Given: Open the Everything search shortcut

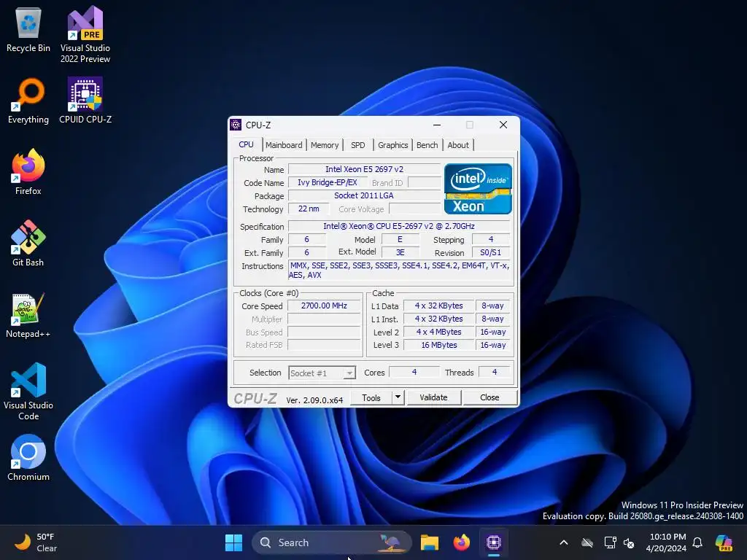Looking at the screenshot, I should tap(28, 101).
